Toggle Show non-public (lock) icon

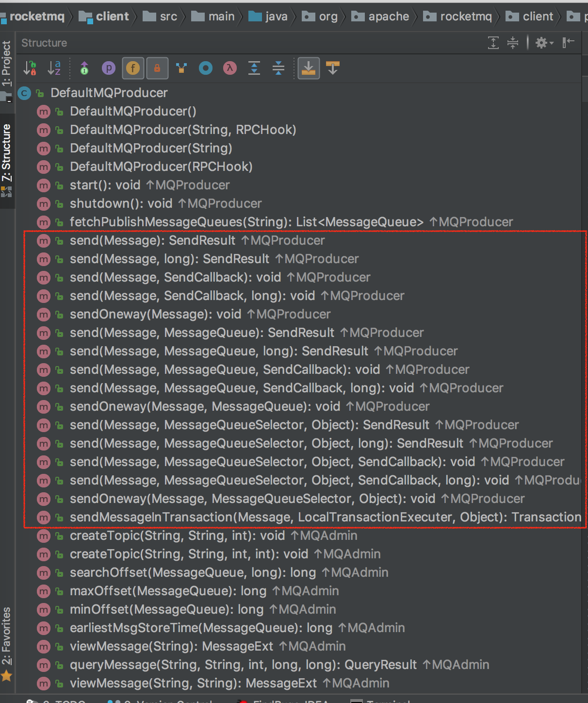(x=157, y=68)
